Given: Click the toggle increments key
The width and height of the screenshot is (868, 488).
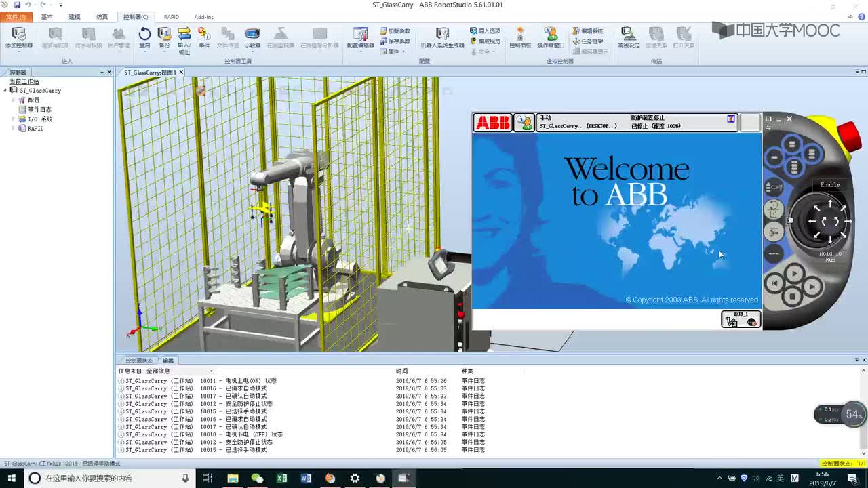Looking at the screenshot, I should (774, 253).
